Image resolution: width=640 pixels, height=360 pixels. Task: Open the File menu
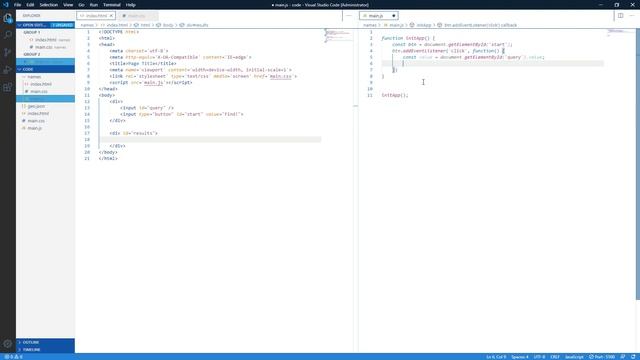[x=18, y=5]
